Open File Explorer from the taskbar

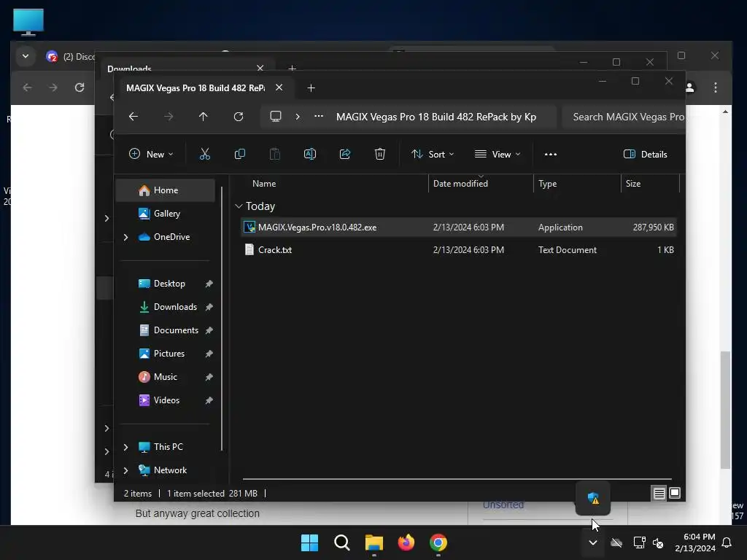click(x=374, y=542)
